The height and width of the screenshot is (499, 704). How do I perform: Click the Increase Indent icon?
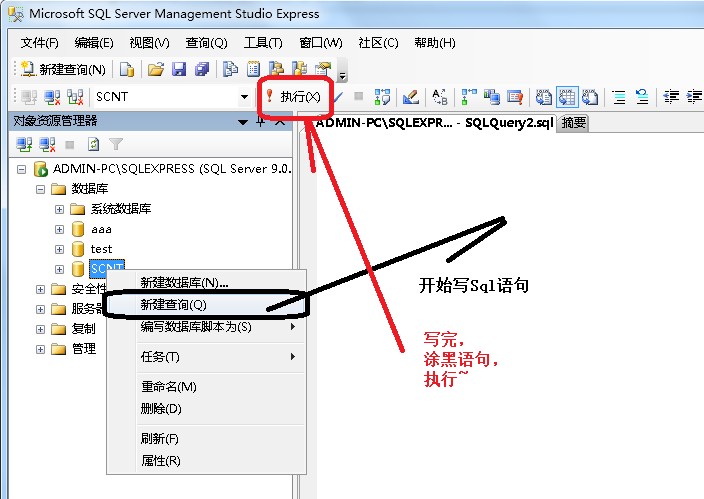[694, 97]
